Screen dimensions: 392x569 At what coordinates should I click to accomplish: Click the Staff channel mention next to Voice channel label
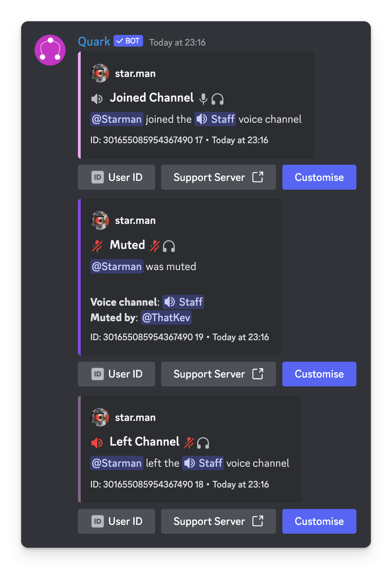[183, 302]
